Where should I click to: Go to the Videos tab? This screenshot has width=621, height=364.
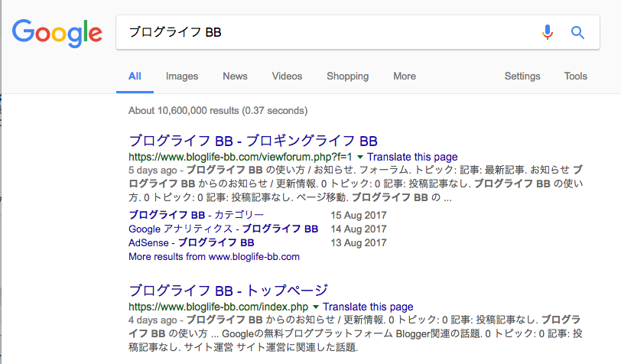(x=287, y=76)
